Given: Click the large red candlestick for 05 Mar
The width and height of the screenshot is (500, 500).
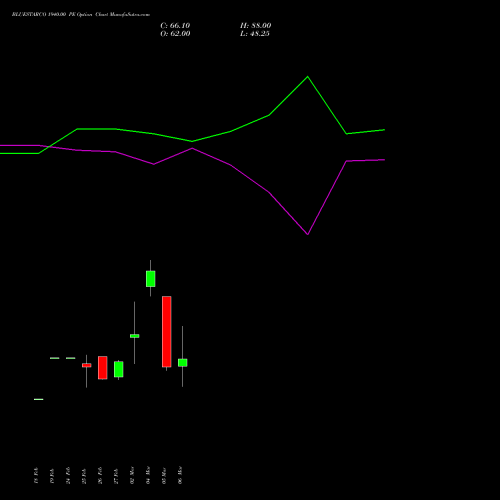Looking at the screenshot, I should point(167,332).
